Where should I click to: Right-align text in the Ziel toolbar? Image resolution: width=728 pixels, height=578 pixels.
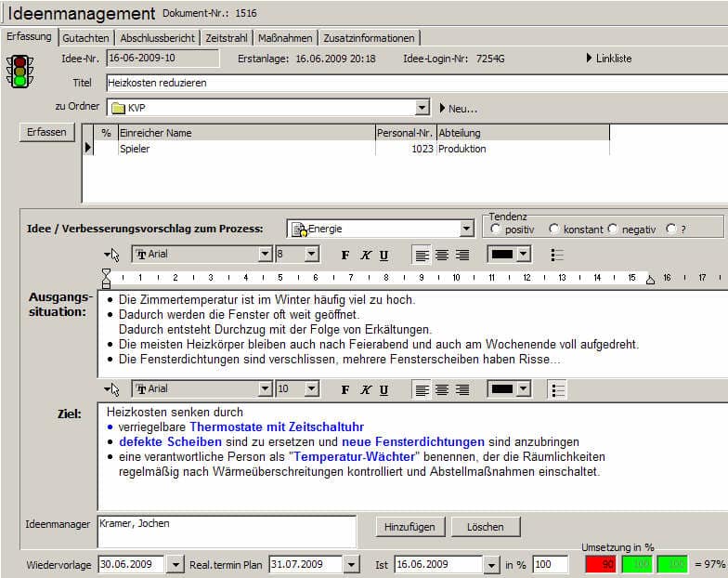point(461,390)
